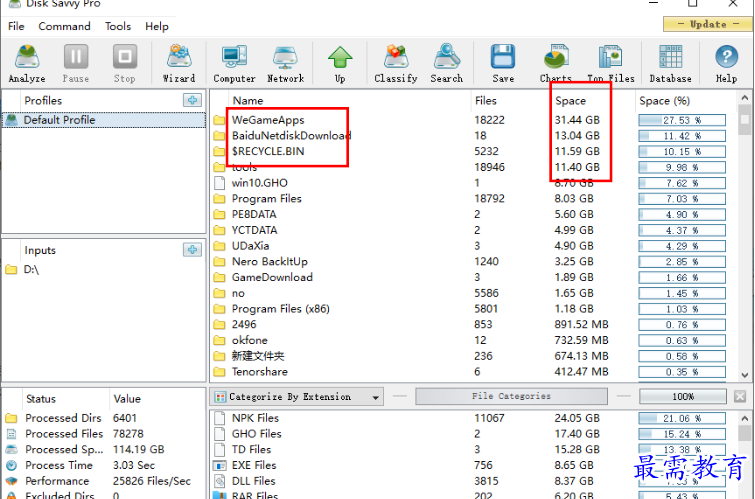The height and width of the screenshot is (499, 755).
Task: Sort by the Files column header
Action: coord(485,101)
